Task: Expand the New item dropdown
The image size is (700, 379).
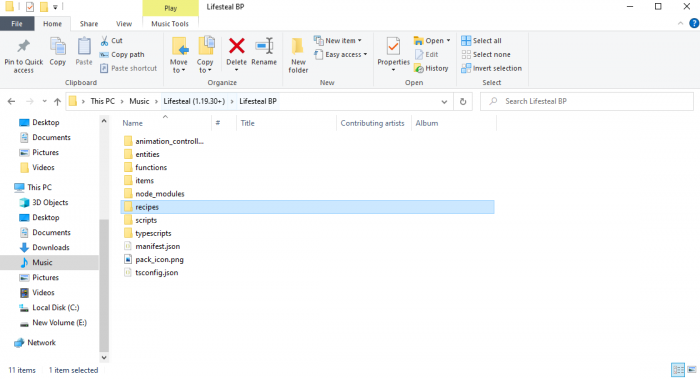Action: pos(338,41)
